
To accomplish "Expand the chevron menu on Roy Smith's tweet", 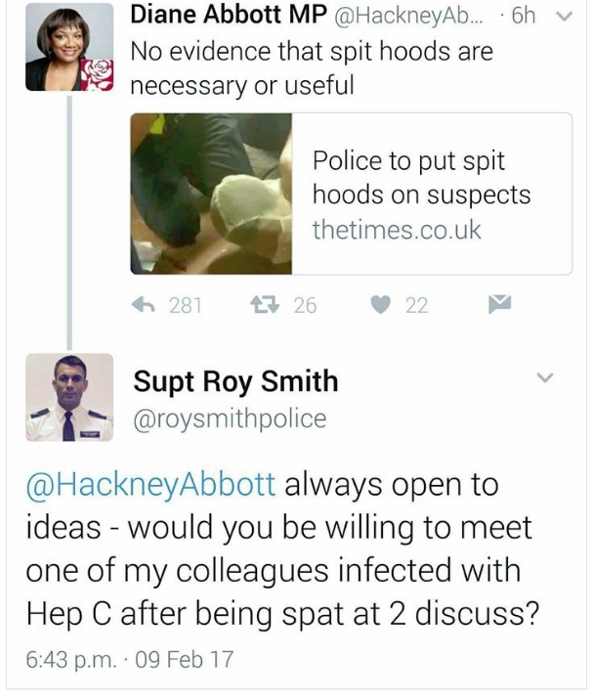I will point(545,377).
